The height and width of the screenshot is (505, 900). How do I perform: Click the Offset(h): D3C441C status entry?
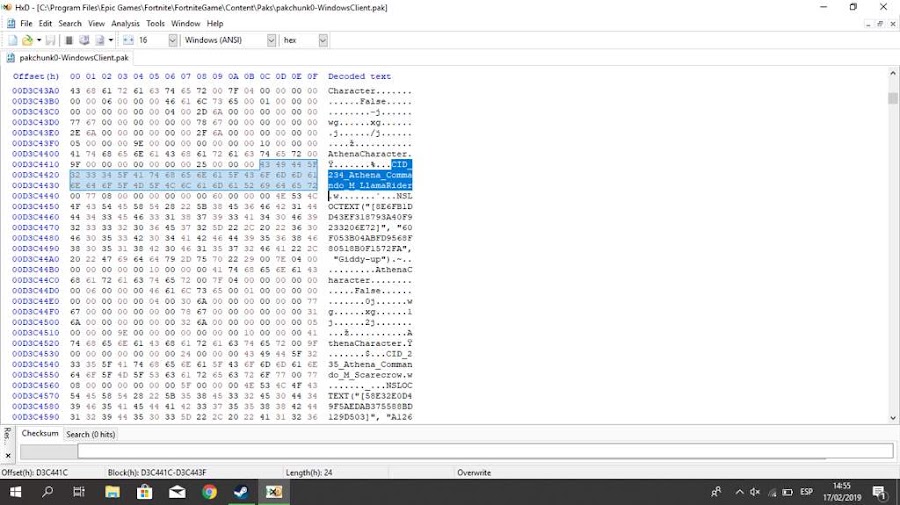[x=34, y=472]
